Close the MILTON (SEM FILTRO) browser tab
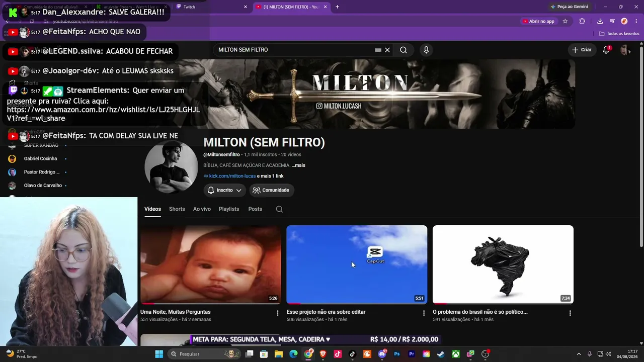Screen dimensions: 644x362 point(326,7)
